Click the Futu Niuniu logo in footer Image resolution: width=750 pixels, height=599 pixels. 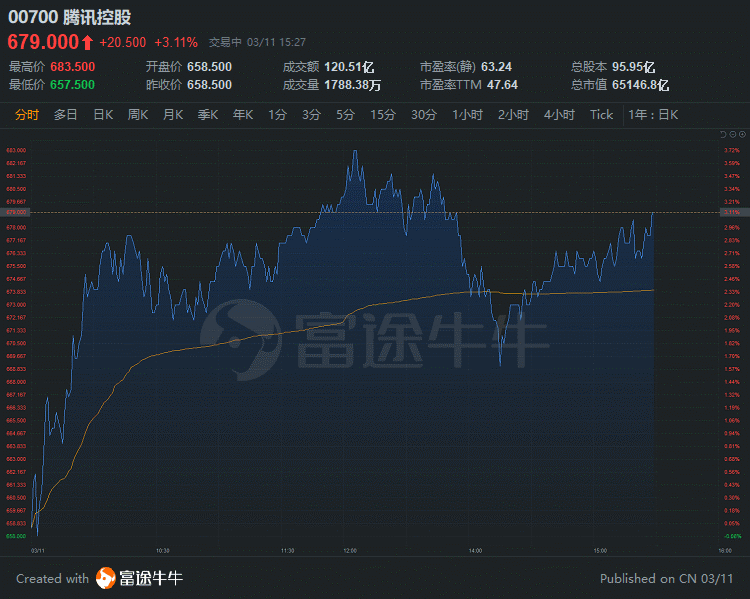139,578
